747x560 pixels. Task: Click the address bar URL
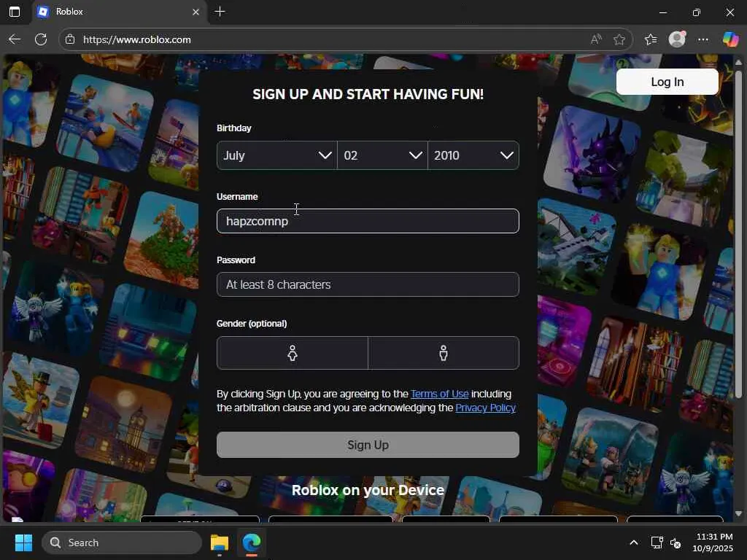[137, 39]
